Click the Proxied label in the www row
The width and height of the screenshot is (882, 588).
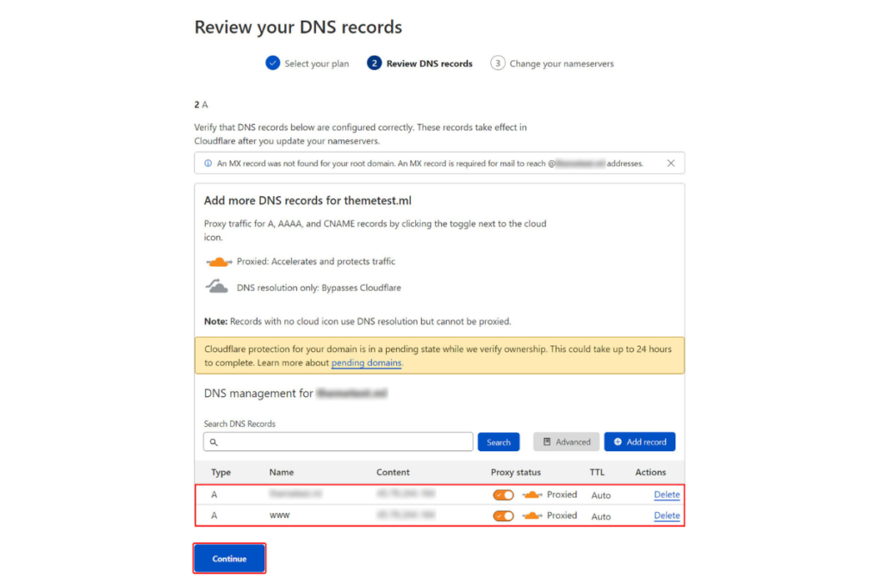[562, 516]
